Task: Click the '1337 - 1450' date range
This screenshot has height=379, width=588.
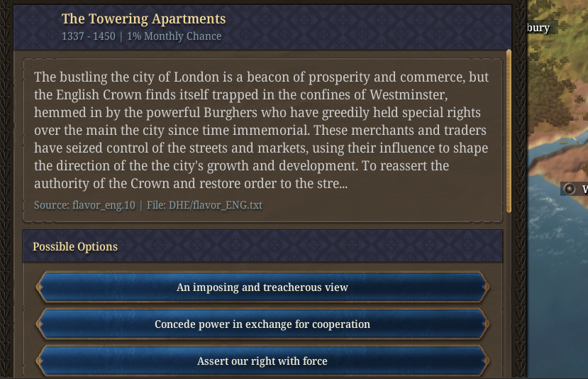Action: point(88,36)
